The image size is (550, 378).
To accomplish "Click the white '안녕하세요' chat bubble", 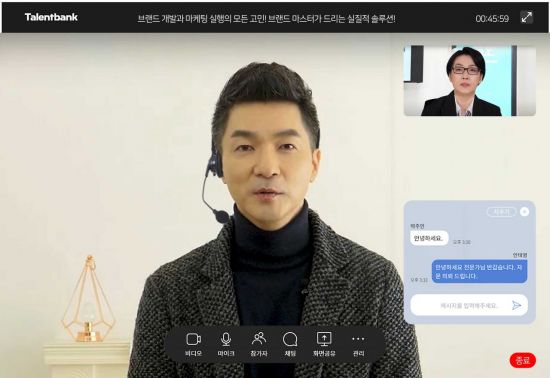I will [x=429, y=238].
